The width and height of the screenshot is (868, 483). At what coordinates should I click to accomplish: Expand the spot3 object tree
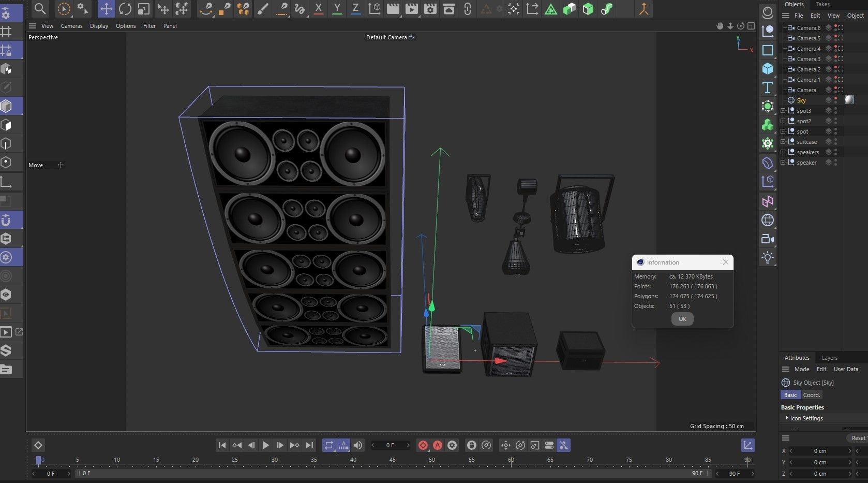783,111
